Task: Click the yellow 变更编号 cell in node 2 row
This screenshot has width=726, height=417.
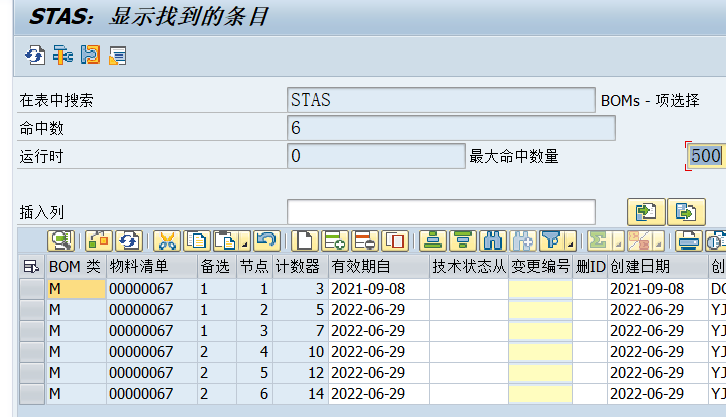Action: [x=541, y=310]
